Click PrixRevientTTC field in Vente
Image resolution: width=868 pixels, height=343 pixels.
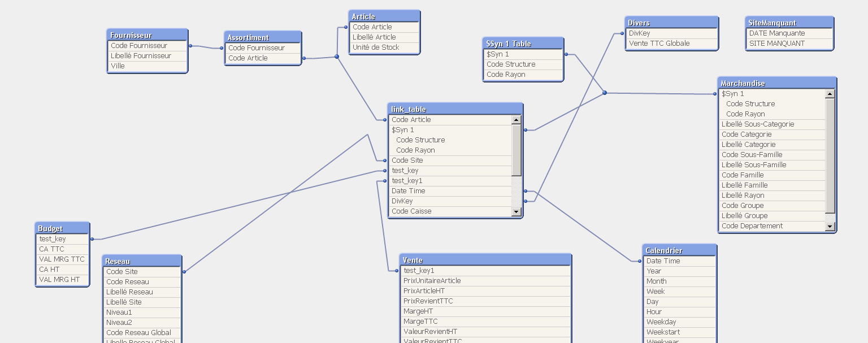click(x=485, y=301)
